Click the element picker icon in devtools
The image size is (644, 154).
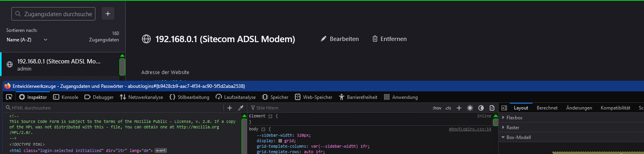(x=9, y=97)
